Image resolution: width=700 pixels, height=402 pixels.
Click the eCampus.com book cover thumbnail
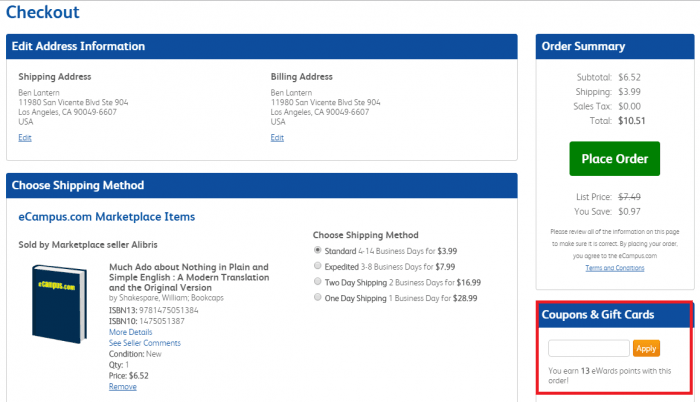click(x=59, y=304)
